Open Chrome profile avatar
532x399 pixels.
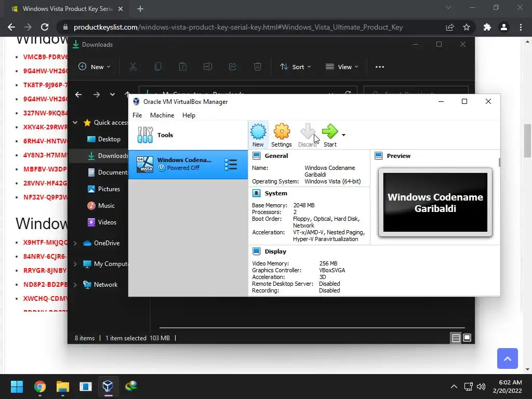pos(504,27)
